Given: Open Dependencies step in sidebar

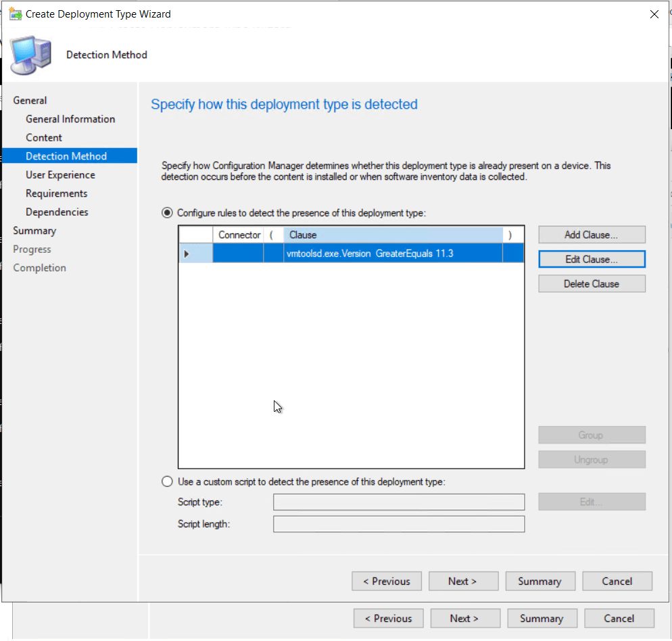Looking at the screenshot, I should (57, 212).
